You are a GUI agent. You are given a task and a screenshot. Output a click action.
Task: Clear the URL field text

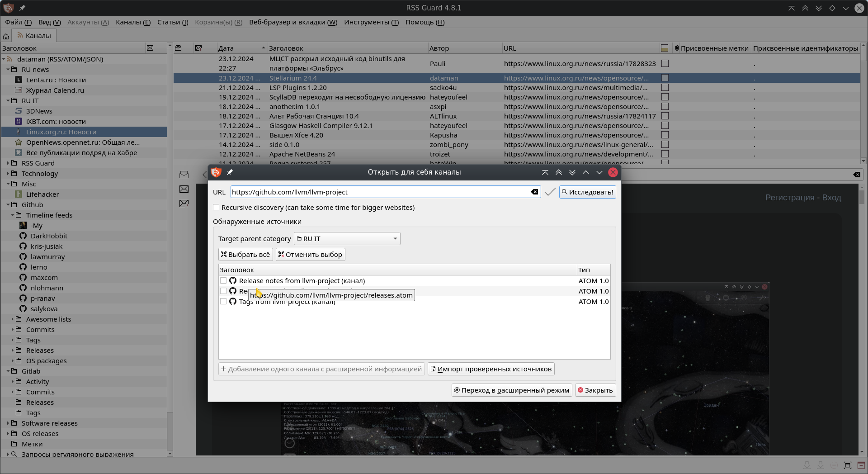tap(534, 192)
